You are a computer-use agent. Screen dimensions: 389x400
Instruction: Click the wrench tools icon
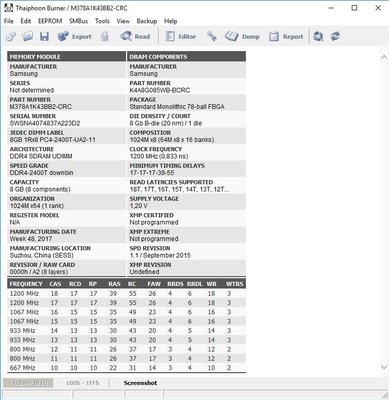212,36
